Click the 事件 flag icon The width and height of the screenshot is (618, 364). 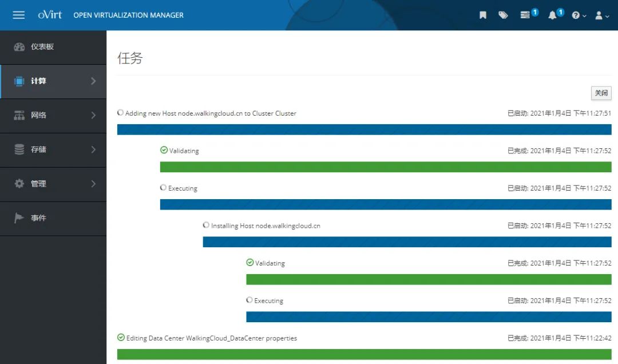click(x=19, y=217)
